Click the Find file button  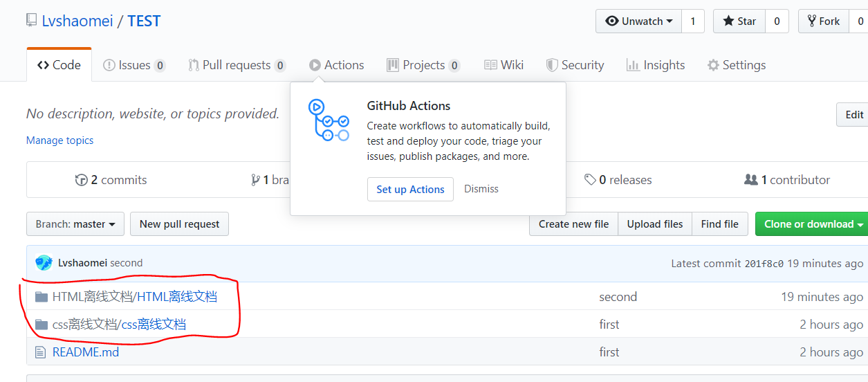[719, 224]
